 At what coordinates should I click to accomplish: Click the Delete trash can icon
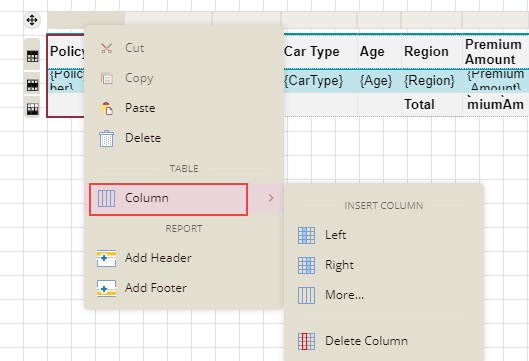[x=107, y=138]
